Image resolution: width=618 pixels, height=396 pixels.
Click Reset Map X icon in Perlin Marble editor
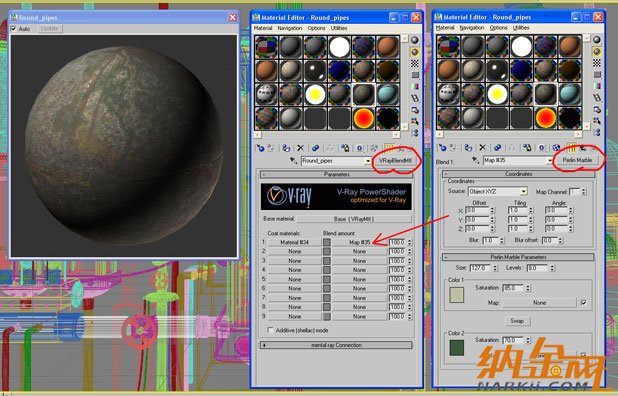point(482,147)
